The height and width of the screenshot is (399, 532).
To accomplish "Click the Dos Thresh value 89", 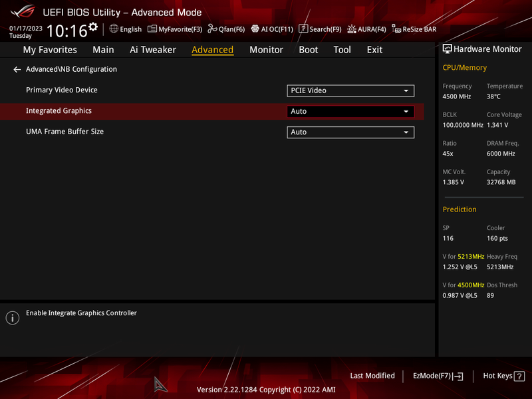I will point(490,295).
